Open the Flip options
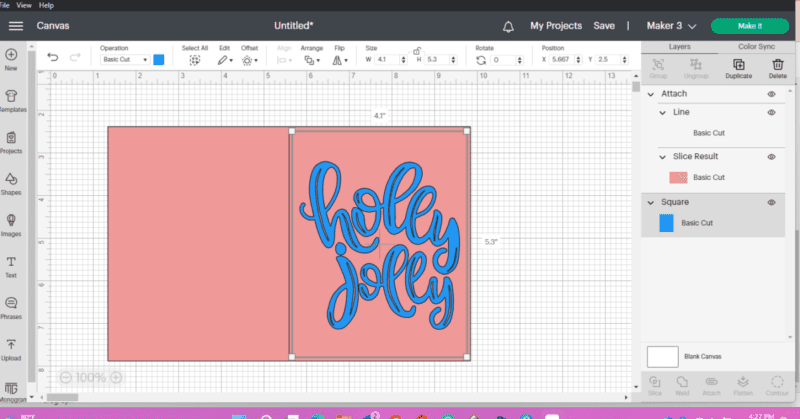 (x=340, y=60)
